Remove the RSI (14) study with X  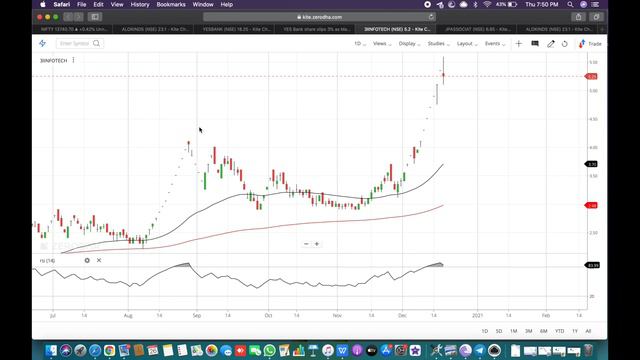coord(99,260)
